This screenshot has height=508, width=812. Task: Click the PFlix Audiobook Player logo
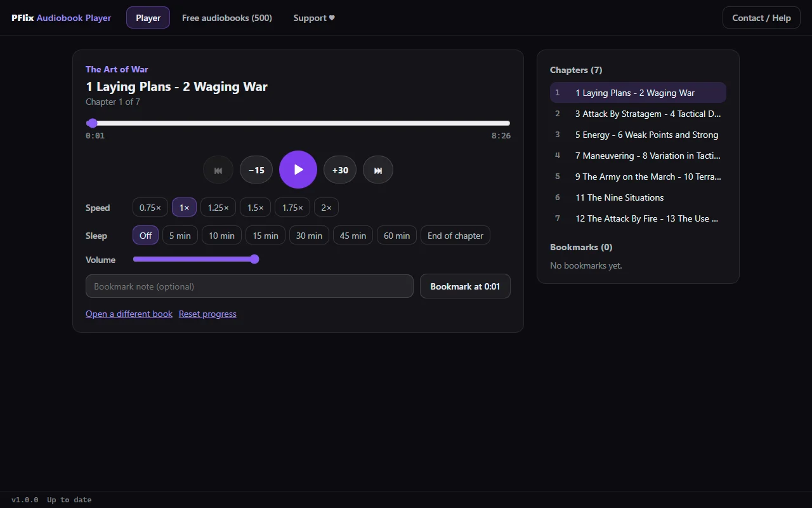coord(61,18)
